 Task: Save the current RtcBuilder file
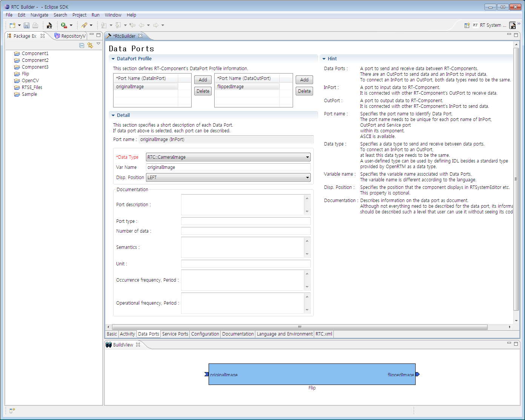click(x=26, y=25)
